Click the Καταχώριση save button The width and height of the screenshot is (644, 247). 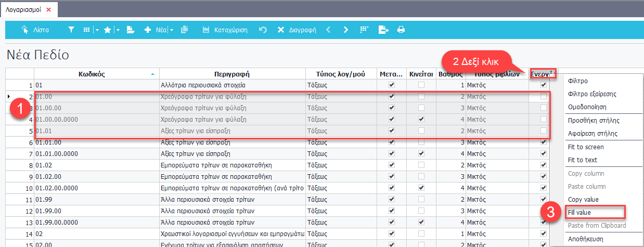click(225, 30)
